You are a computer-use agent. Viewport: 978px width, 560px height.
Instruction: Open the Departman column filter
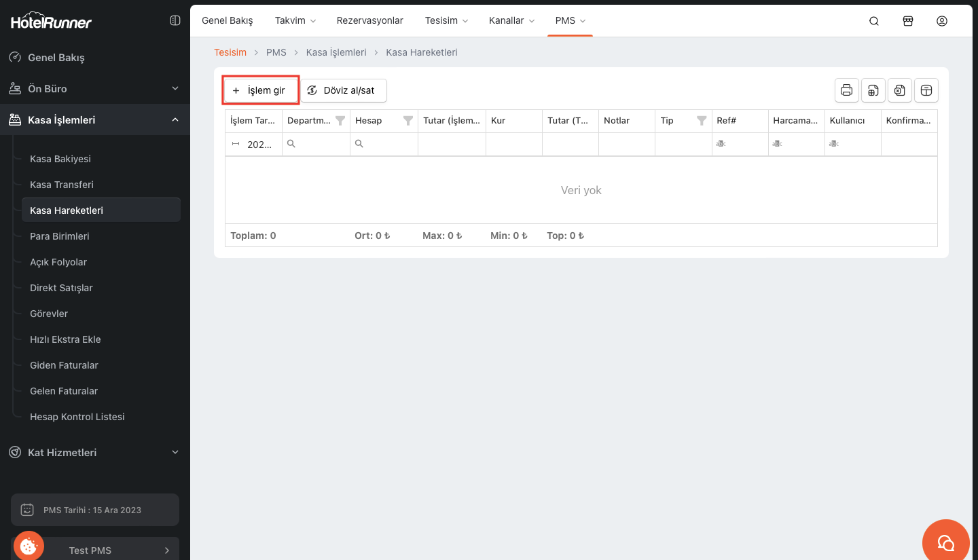[340, 121]
